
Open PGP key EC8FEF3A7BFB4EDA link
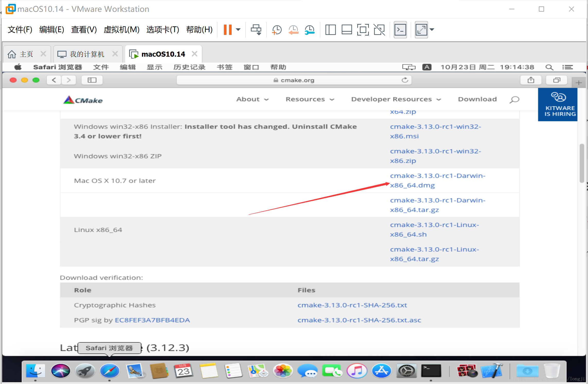pyautogui.click(x=152, y=320)
